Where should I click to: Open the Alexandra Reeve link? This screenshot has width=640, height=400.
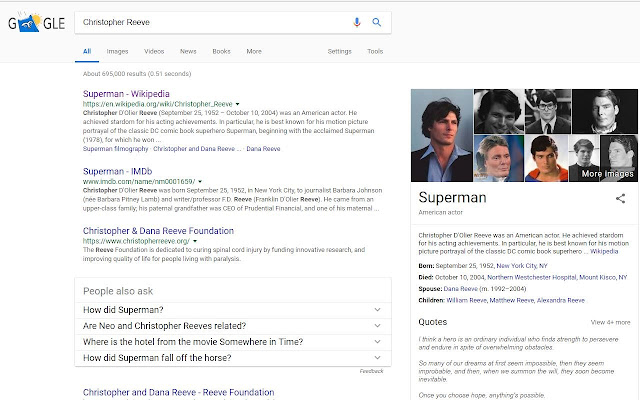point(561,300)
